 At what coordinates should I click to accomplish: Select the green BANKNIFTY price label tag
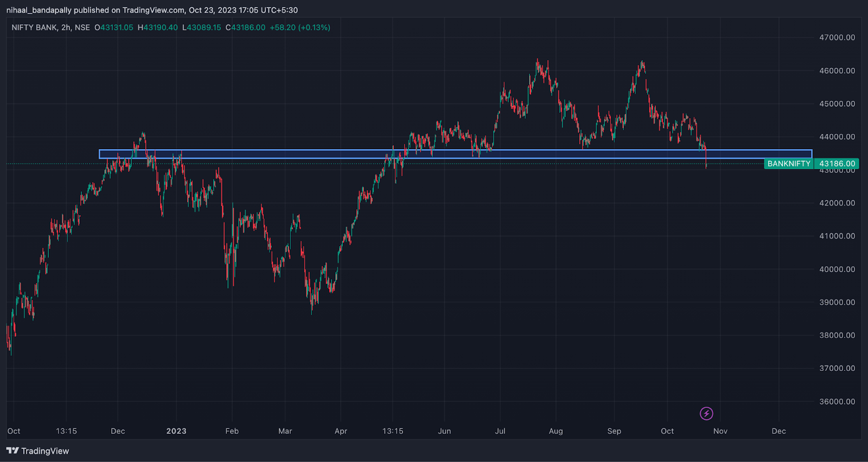pos(788,164)
